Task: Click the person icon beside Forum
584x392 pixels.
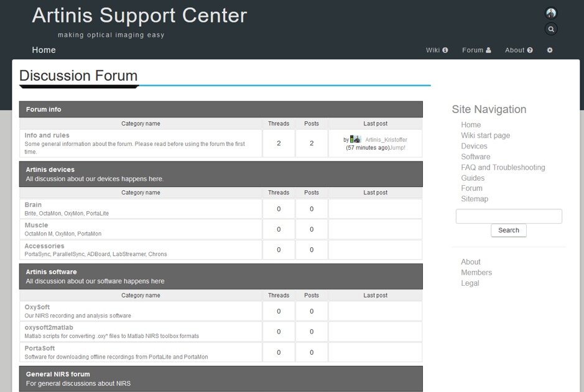Action: click(488, 50)
